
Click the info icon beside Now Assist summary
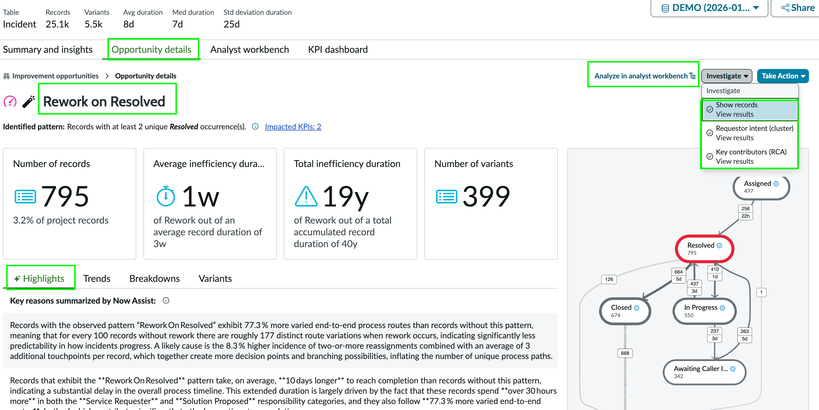[x=166, y=300]
